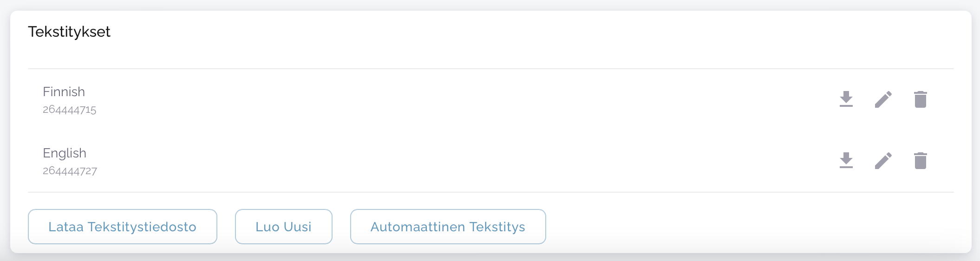Download the English subtitle file
This screenshot has width=980, height=261.
pyautogui.click(x=846, y=160)
